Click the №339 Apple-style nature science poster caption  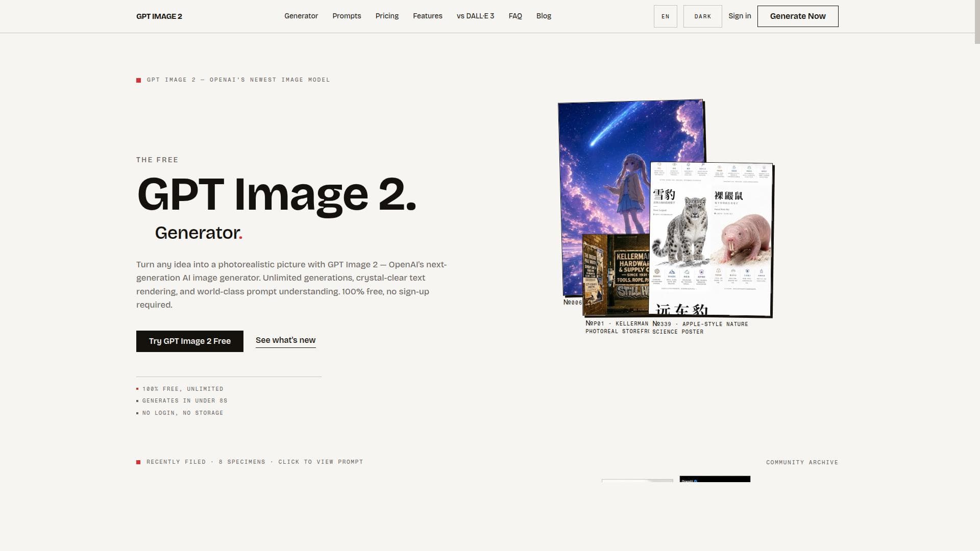tap(700, 328)
